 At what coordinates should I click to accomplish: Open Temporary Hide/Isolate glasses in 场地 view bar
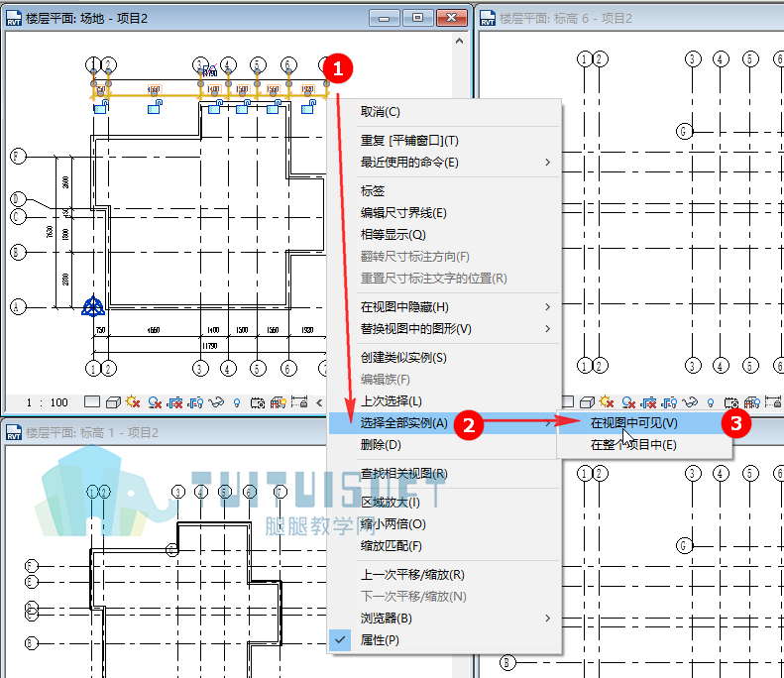point(216,402)
